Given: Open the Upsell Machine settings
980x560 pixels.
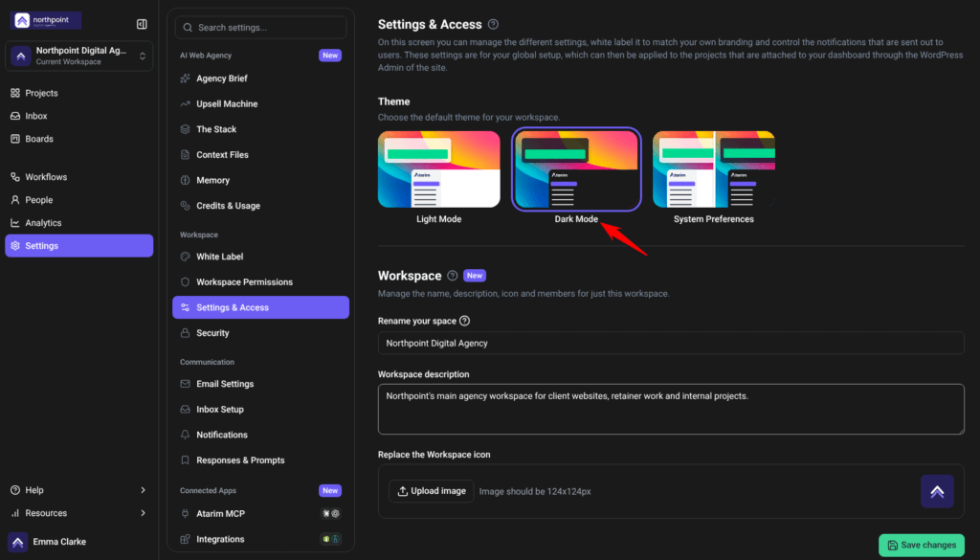Looking at the screenshot, I should click(260, 103).
